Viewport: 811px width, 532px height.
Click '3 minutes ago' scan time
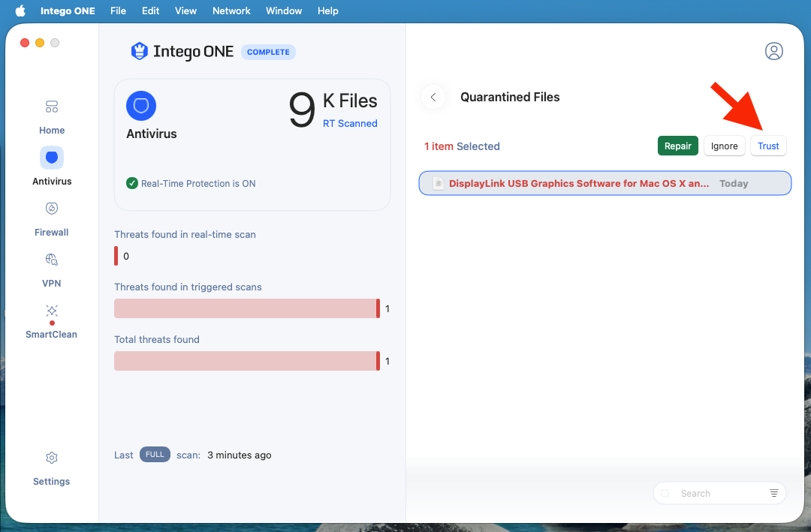[240, 455]
